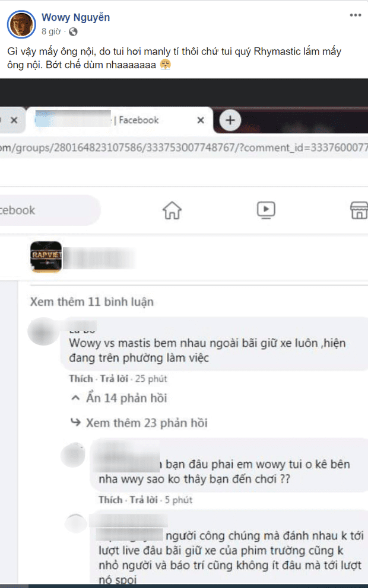Close the leftmost partially visible tab

(14, 120)
